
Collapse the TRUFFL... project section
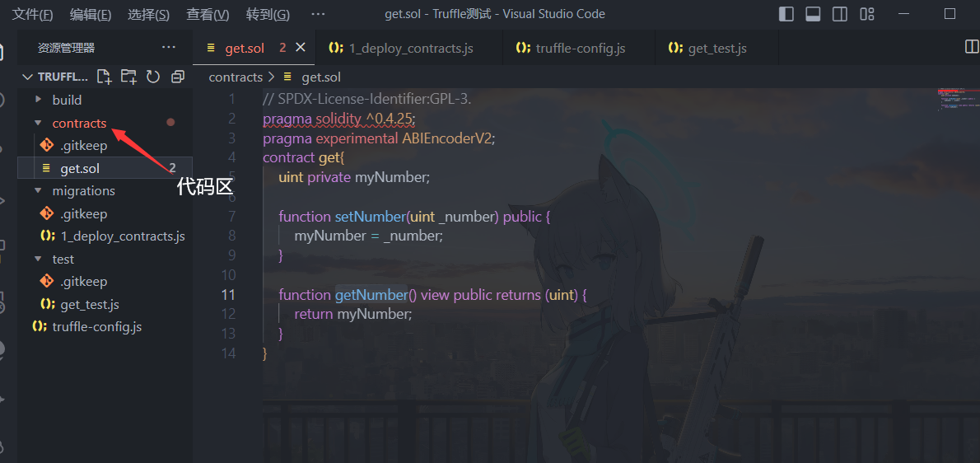(x=27, y=77)
